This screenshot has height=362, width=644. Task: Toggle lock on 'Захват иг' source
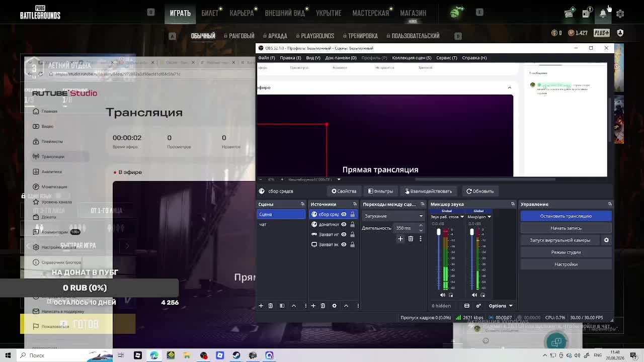tap(352, 234)
